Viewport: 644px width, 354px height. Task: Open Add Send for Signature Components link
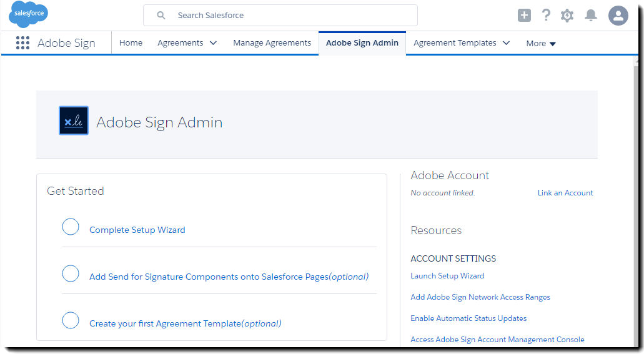coord(229,277)
